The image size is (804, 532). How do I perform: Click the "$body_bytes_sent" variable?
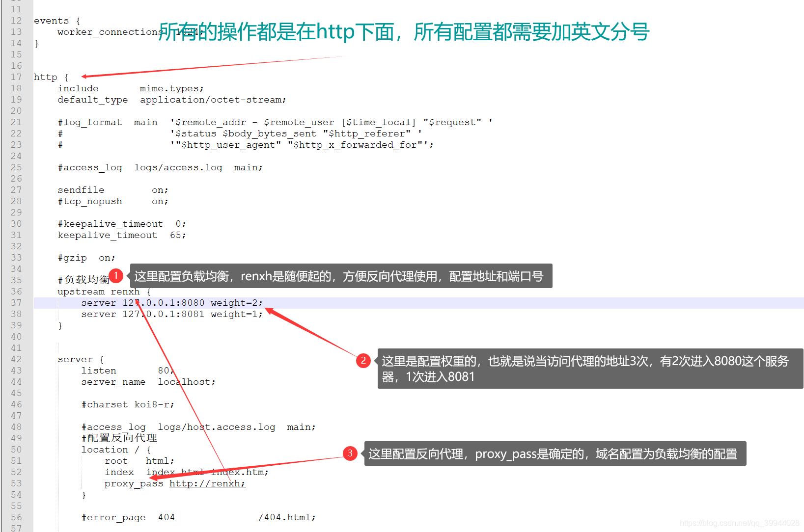[x=270, y=133]
